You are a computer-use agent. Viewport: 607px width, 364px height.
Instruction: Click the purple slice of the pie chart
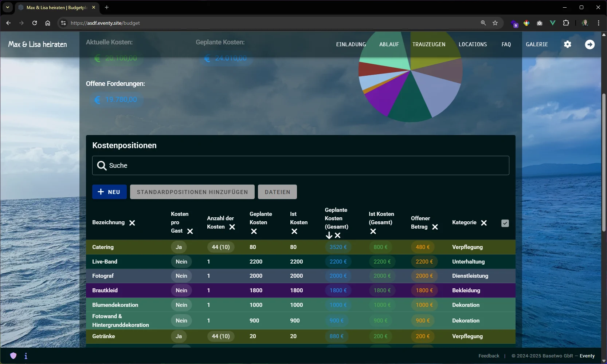384,96
